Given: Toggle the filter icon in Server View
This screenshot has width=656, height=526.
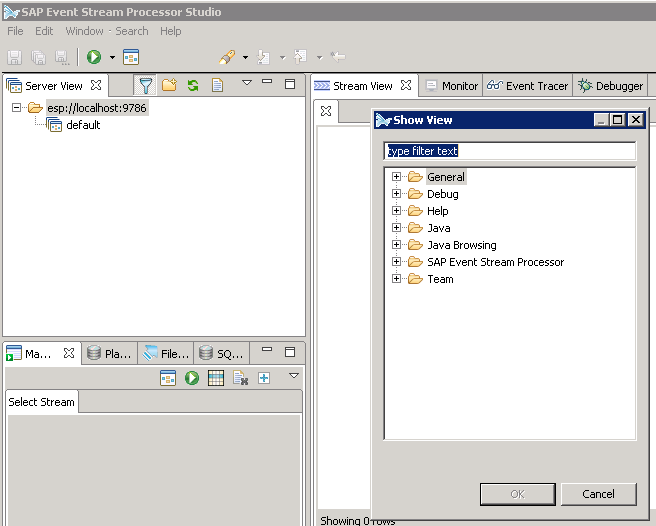Looking at the screenshot, I should click(x=146, y=86).
